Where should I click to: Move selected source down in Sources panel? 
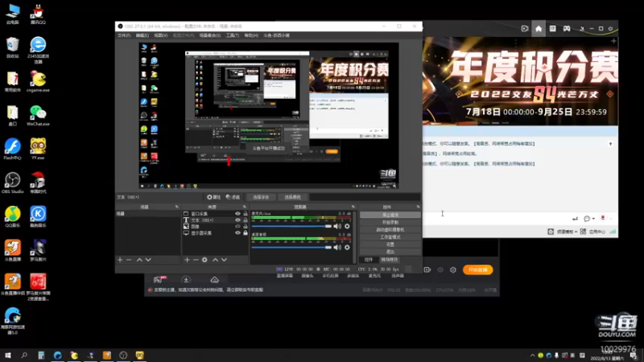[225, 260]
